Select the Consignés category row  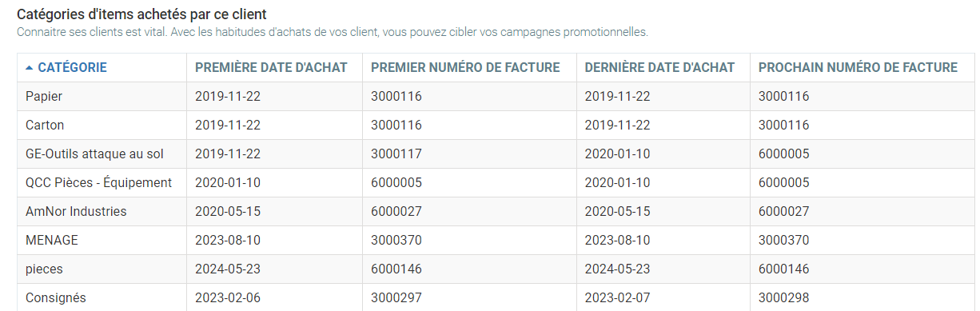pos(493,297)
